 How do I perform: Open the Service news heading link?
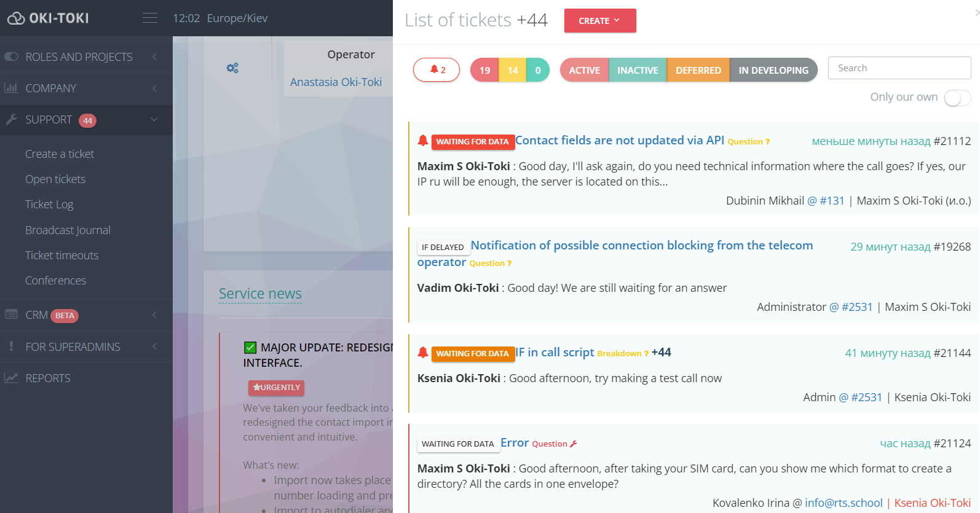click(260, 294)
